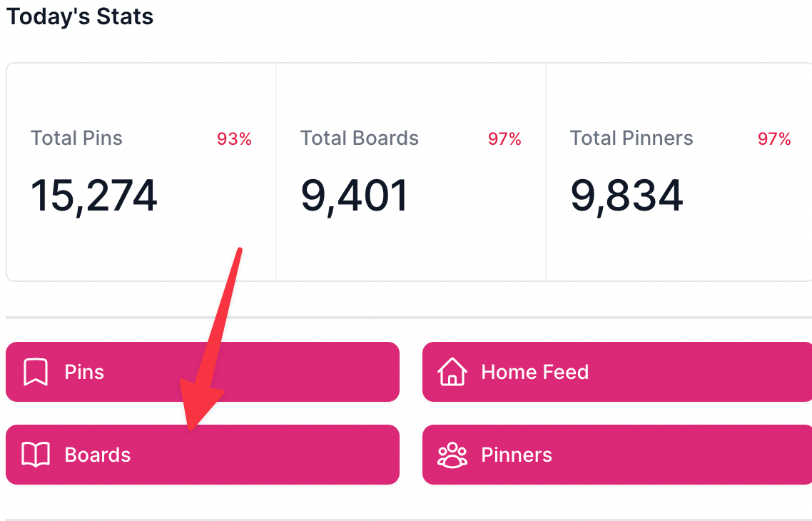Click the 97% indicator for Total Boards
Viewport: 812px width, 521px height.
504,138
